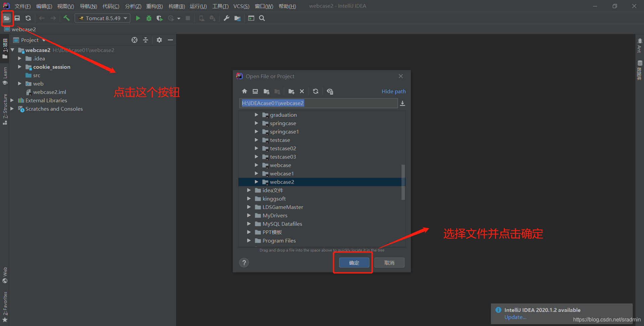Expand the web folder in the Project tree
This screenshot has width=644, height=326.
[20, 84]
